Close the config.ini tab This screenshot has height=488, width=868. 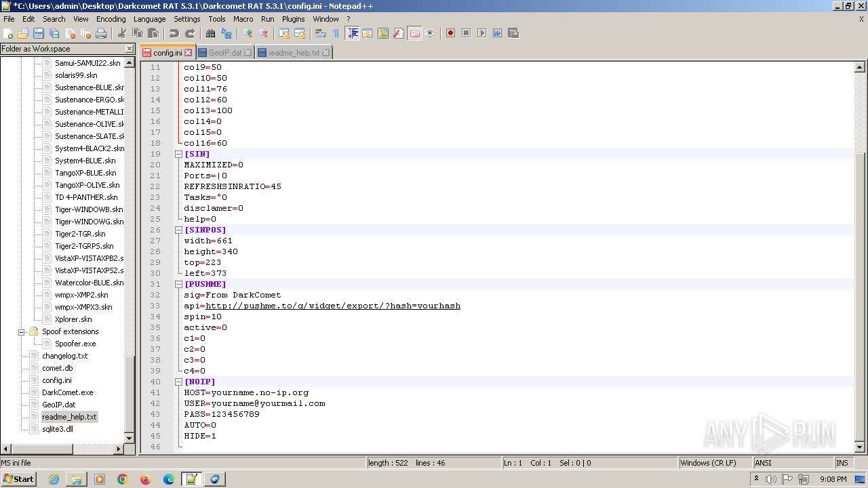pyautogui.click(x=189, y=53)
